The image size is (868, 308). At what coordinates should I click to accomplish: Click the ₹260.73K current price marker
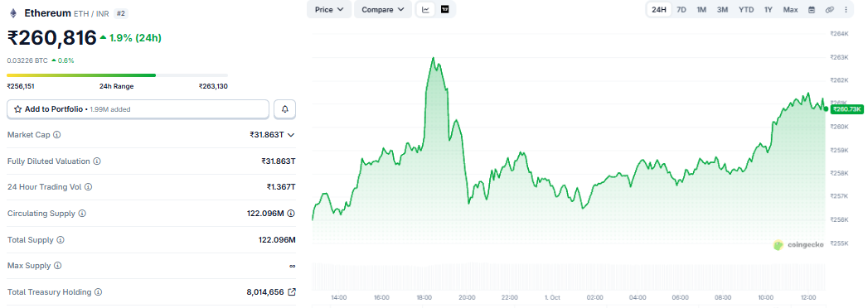click(x=846, y=109)
